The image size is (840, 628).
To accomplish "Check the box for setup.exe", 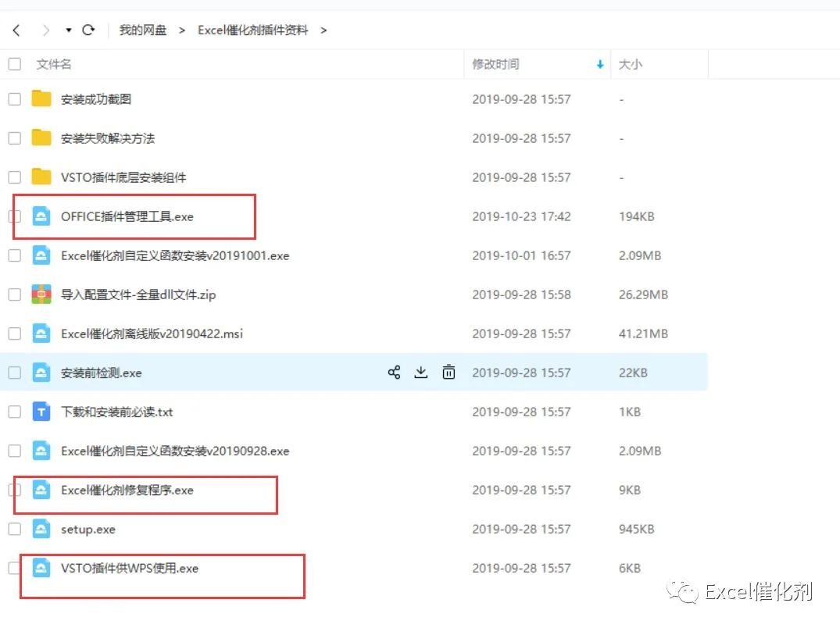I will (15, 529).
